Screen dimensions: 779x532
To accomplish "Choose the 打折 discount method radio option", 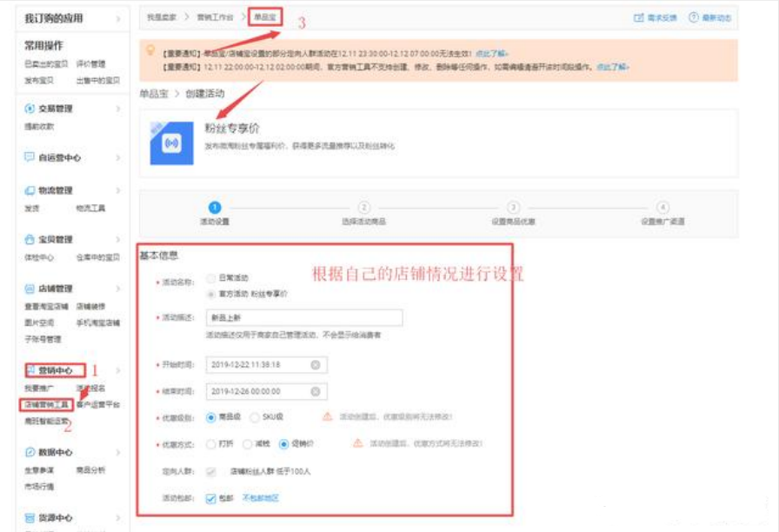I will (x=211, y=443).
